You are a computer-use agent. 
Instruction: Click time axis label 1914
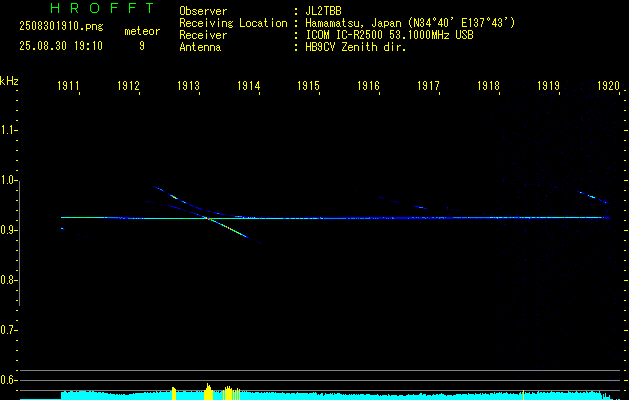248,86
